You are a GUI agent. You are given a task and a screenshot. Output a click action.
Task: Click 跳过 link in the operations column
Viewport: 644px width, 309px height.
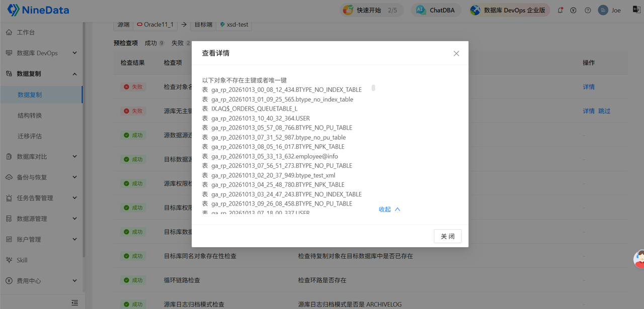(604, 111)
